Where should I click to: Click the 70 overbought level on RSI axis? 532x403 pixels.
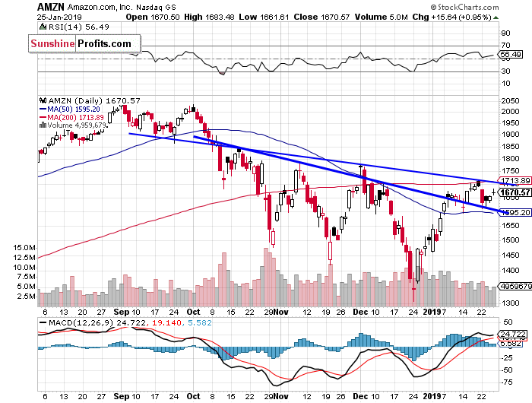coord(506,45)
